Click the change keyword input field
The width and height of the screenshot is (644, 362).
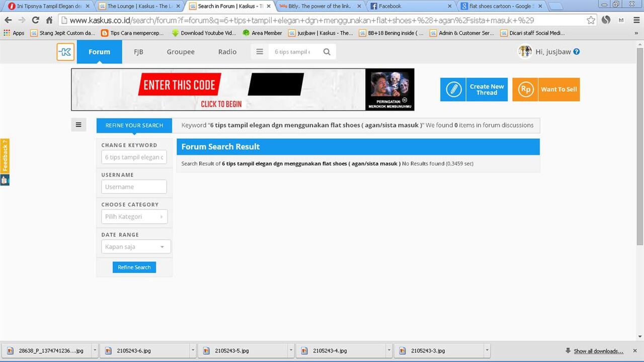(x=134, y=157)
